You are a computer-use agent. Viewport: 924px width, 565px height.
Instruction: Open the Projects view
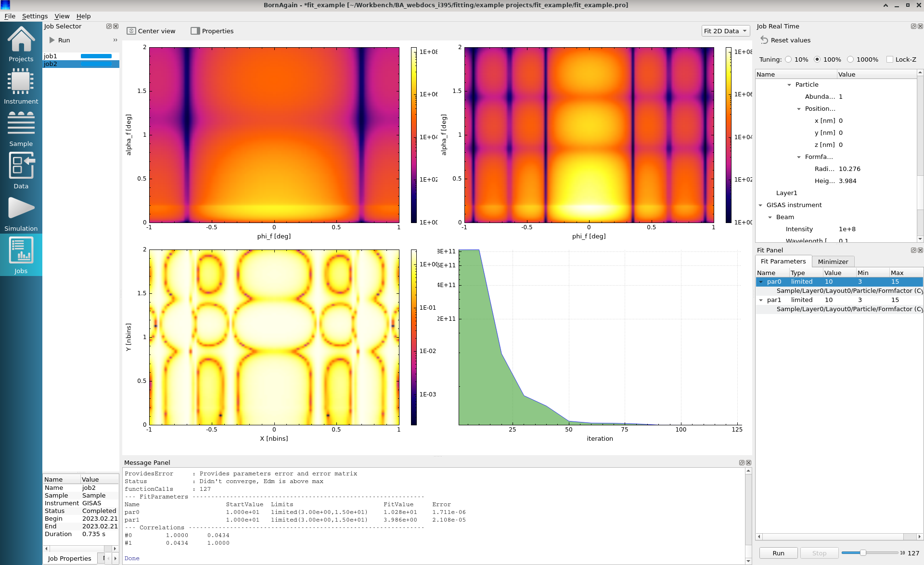(21, 44)
